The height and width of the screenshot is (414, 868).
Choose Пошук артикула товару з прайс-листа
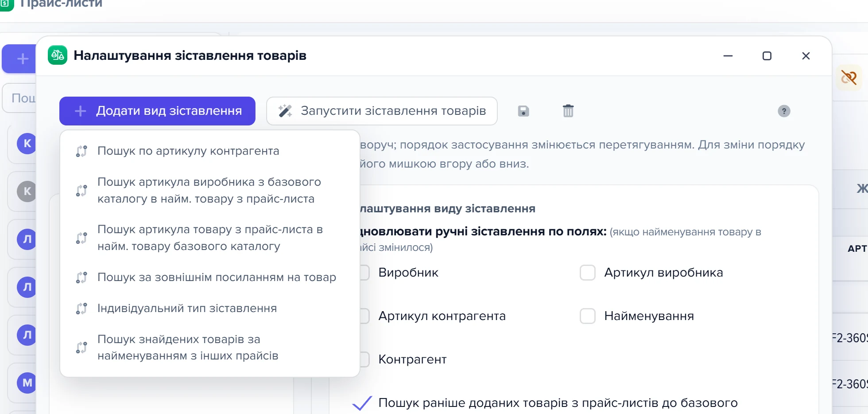[x=210, y=238]
